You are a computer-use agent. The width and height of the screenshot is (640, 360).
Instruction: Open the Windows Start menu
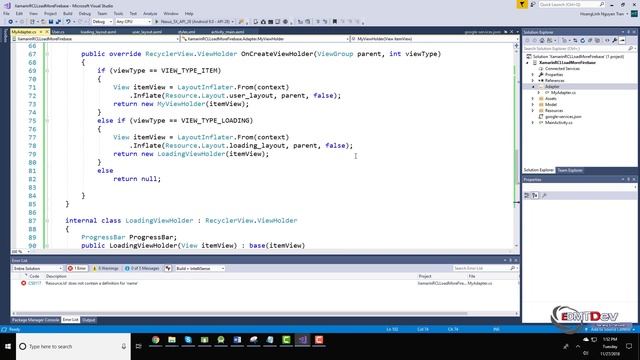(8, 346)
